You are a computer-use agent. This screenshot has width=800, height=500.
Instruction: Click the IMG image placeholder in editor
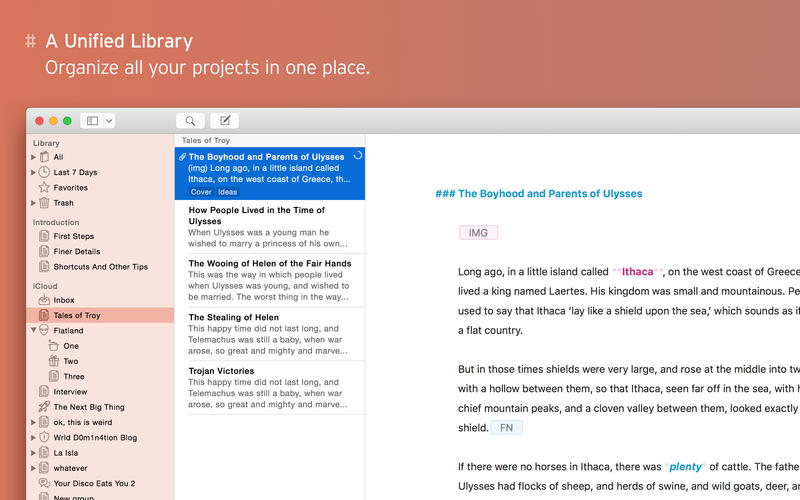[x=478, y=233]
